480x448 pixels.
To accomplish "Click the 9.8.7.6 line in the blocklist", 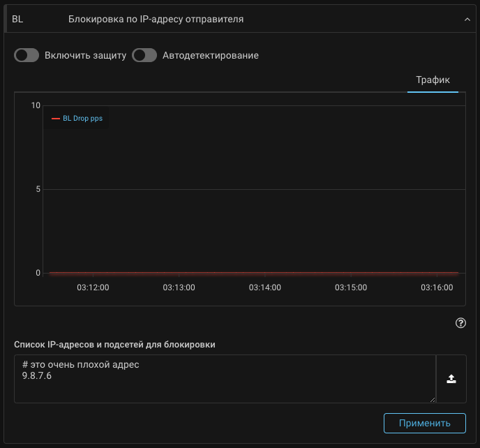I will coord(37,376).
